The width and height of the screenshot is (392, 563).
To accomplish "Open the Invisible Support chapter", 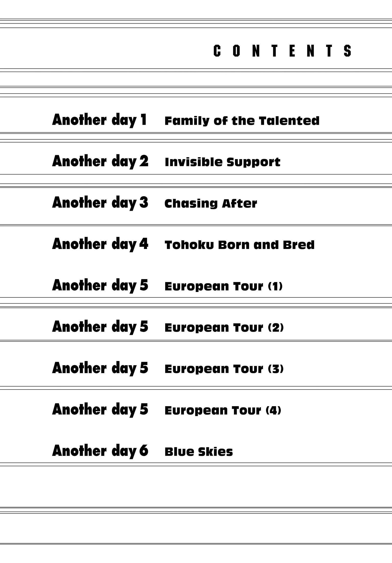I will point(223,162).
